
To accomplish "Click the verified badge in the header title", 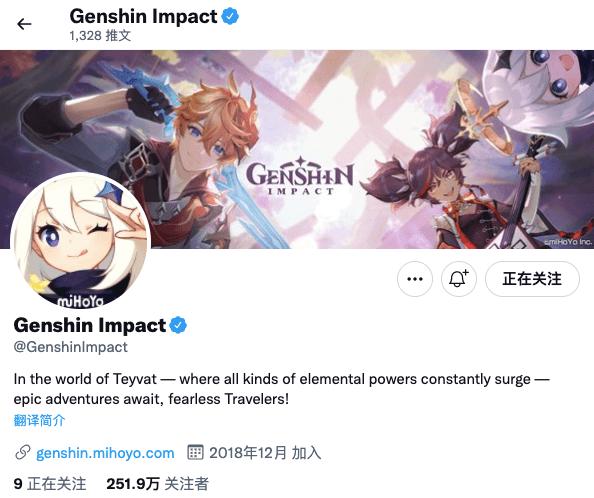I will click(x=230, y=16).
